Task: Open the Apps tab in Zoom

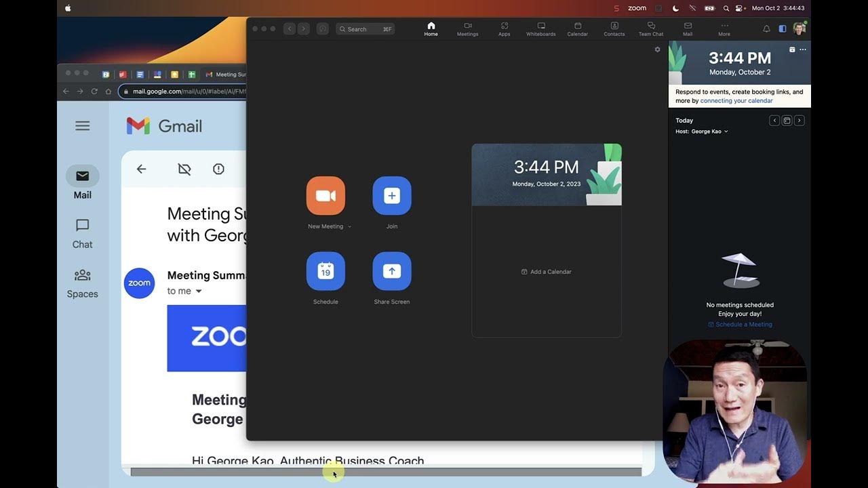Action: click(505, 29)
